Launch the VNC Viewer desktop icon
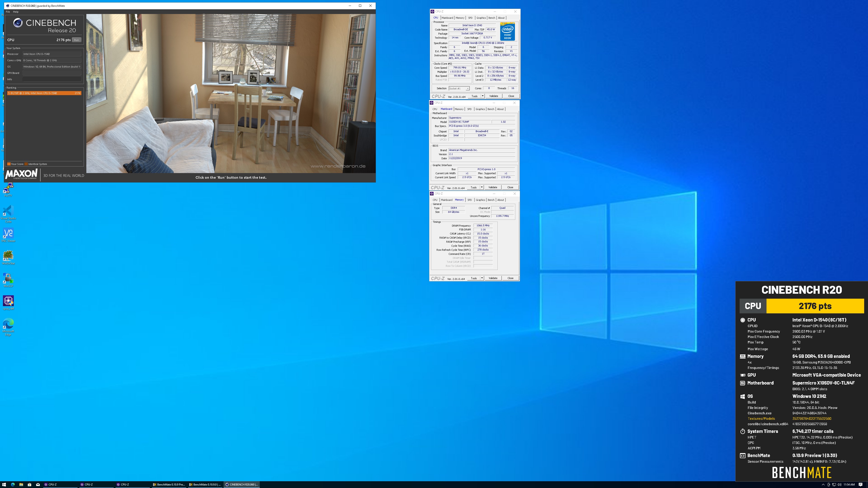Screen dimensions: 868x488 8,235
